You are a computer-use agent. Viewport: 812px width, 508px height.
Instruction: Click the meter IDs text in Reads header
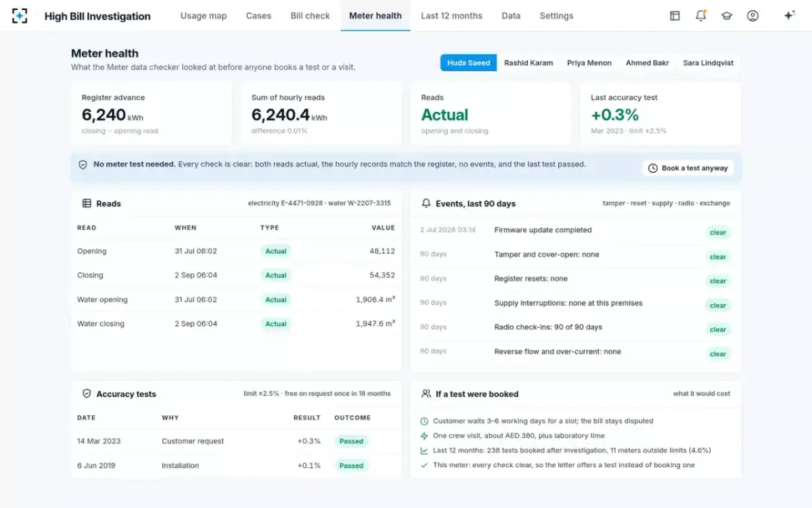[x=319, y=203]
